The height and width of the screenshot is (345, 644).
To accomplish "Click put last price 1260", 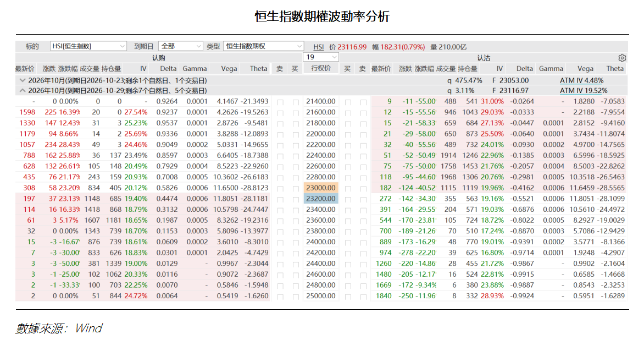I will pos(384,264).
